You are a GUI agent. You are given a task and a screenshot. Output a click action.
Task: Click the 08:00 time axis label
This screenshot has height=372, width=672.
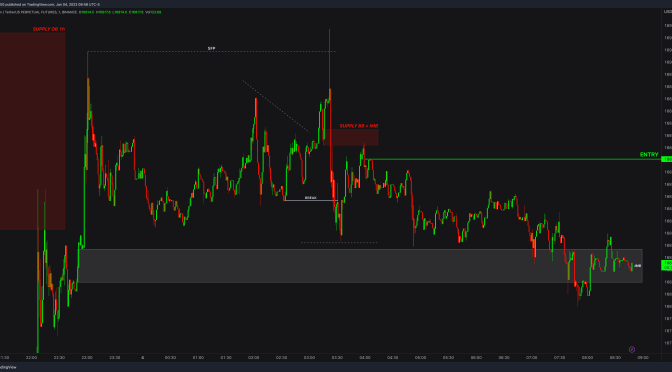(587, 357)
